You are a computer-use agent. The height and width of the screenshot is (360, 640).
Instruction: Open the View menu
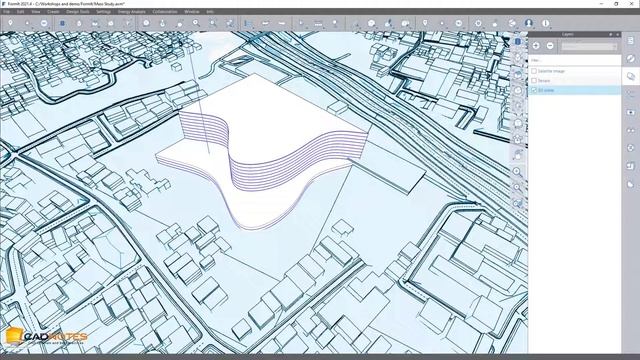[36, 12]
